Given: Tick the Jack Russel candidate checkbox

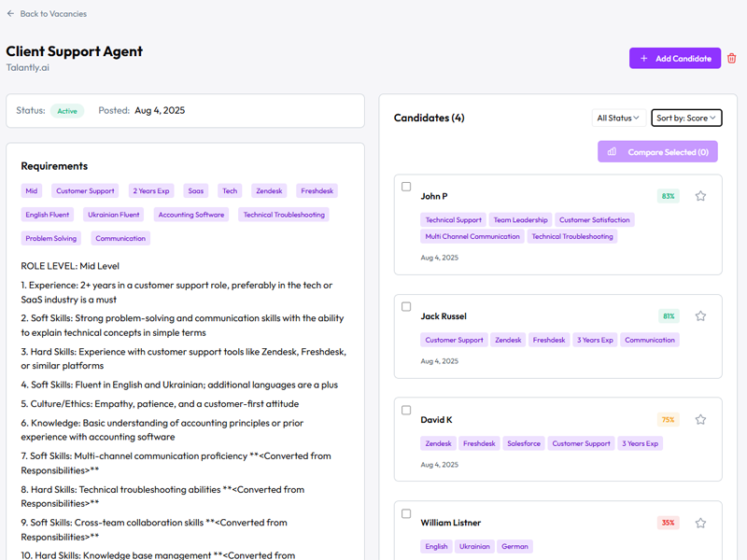Looking at the screenshot, I should [406, 307].
